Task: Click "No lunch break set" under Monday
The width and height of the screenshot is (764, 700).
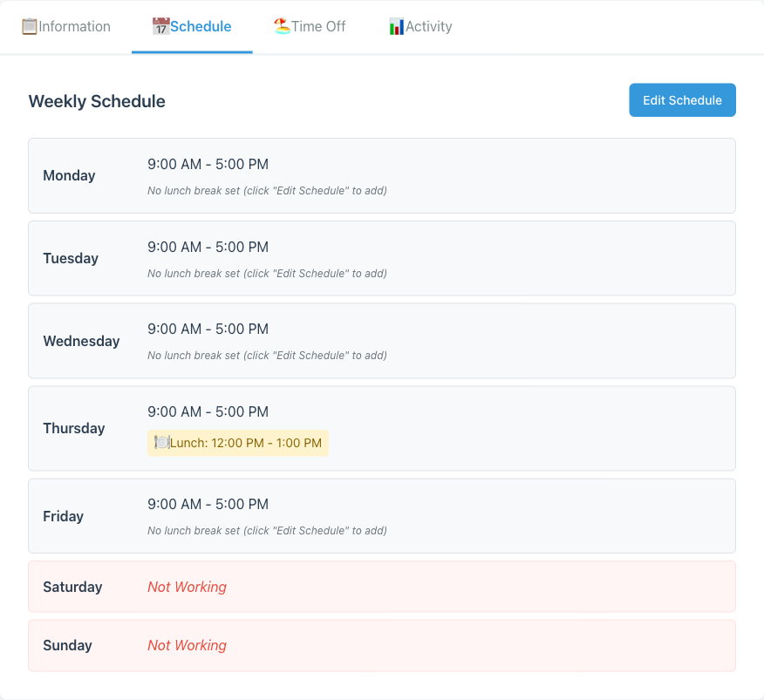Action: 266,190
